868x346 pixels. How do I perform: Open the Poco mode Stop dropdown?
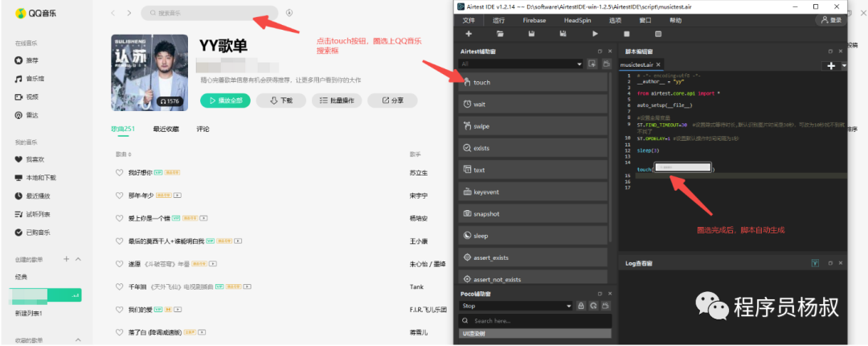pyautogui.click(x=515, y=306)
